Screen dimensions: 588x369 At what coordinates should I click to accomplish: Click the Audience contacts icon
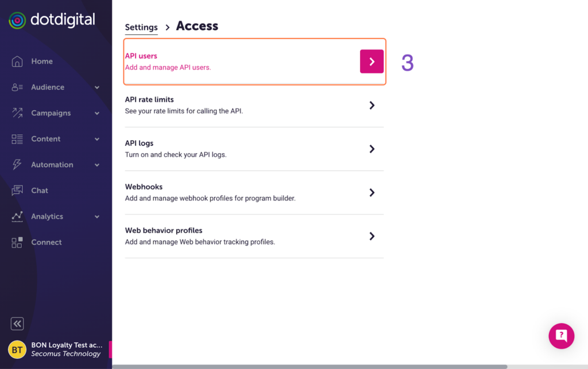coord(17,87)
